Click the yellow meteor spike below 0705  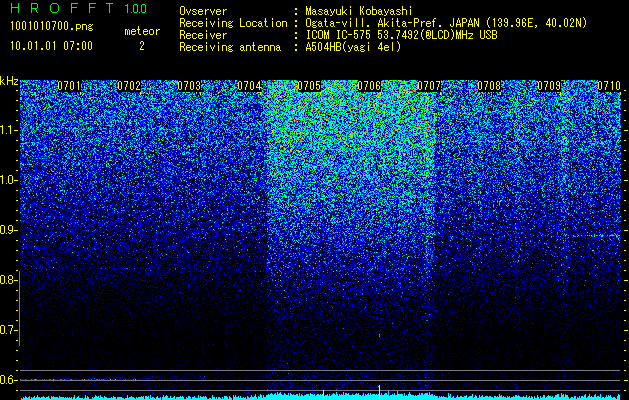tap(323, 394)
